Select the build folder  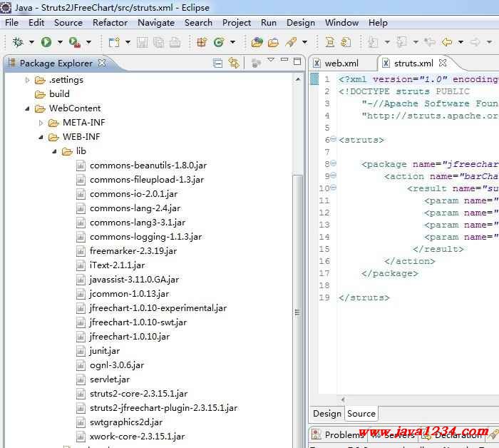click(59, 94)
